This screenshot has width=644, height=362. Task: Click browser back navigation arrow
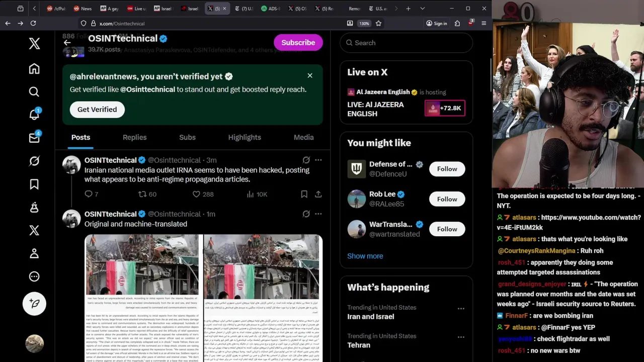point(8,23)
